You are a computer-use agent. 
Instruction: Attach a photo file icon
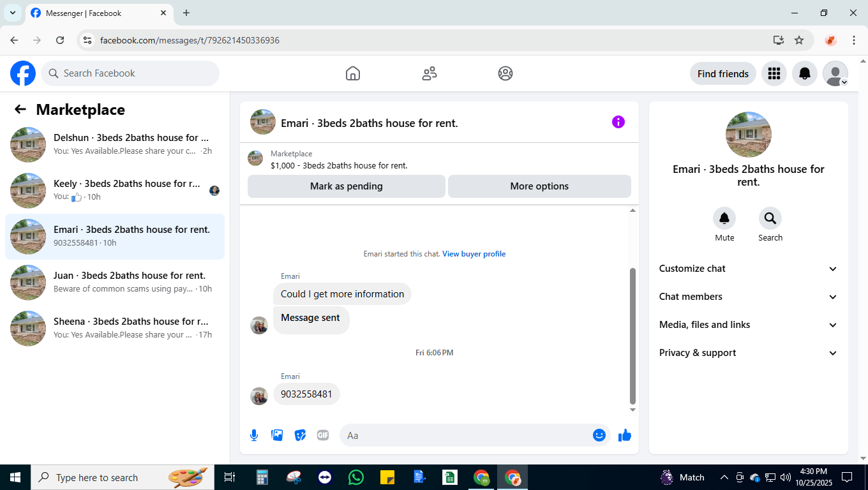click(277, 435)
